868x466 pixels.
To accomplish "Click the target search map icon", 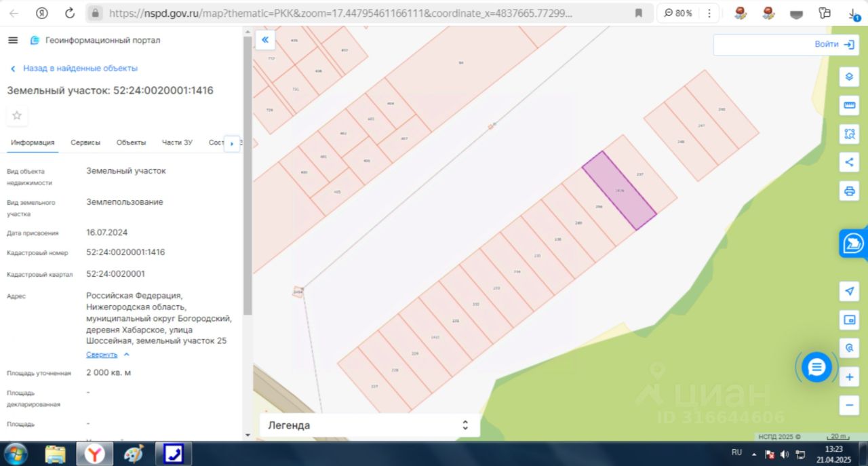I will (x=849, y=348).
